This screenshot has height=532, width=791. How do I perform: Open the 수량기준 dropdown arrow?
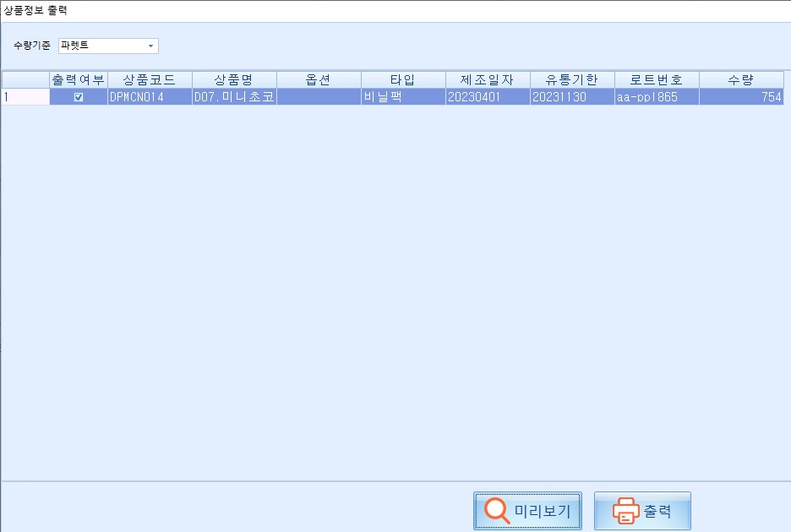150,46
